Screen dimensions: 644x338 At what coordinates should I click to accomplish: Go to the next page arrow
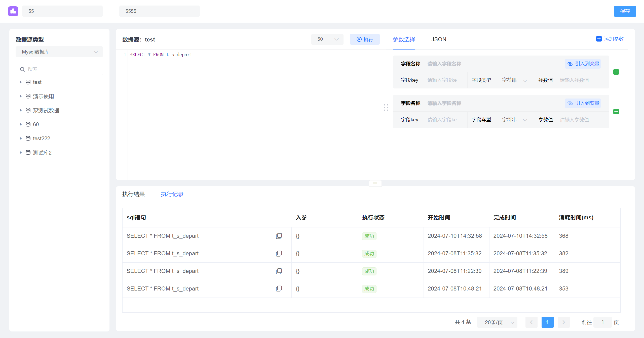tap(563, 322)
